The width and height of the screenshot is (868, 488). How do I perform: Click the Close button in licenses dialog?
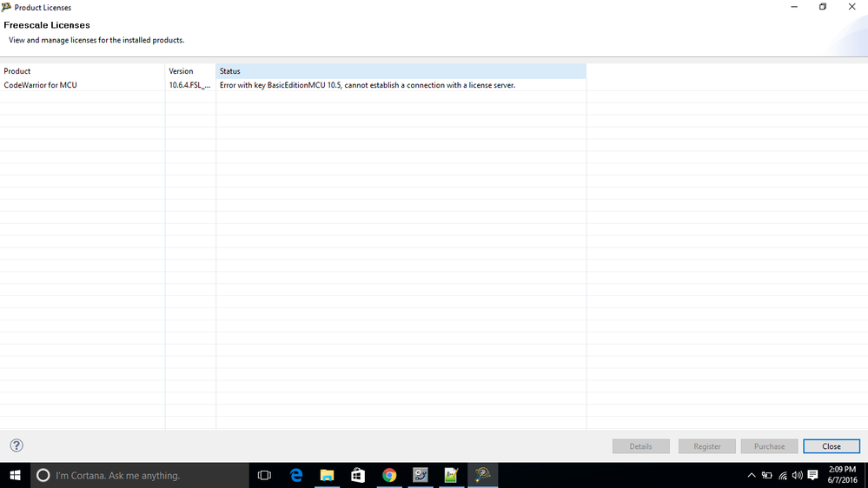click(x=832, y=446)
